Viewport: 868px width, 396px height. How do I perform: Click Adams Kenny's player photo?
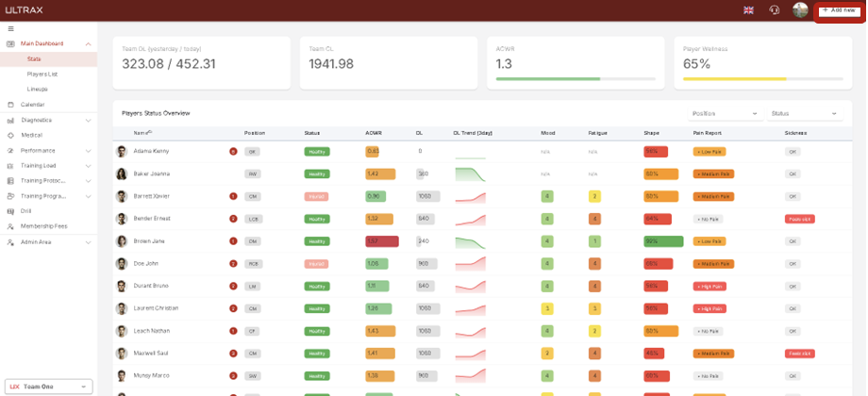(x=121, y=151)
